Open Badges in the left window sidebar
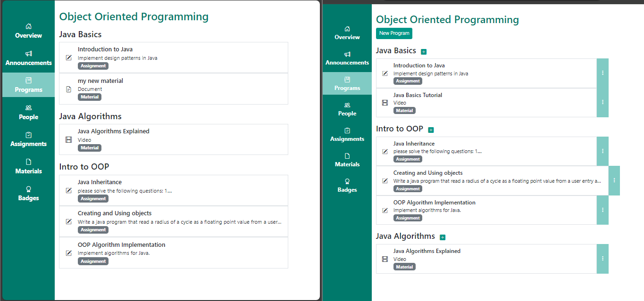644x301 pixels. [x=28, y=194]
